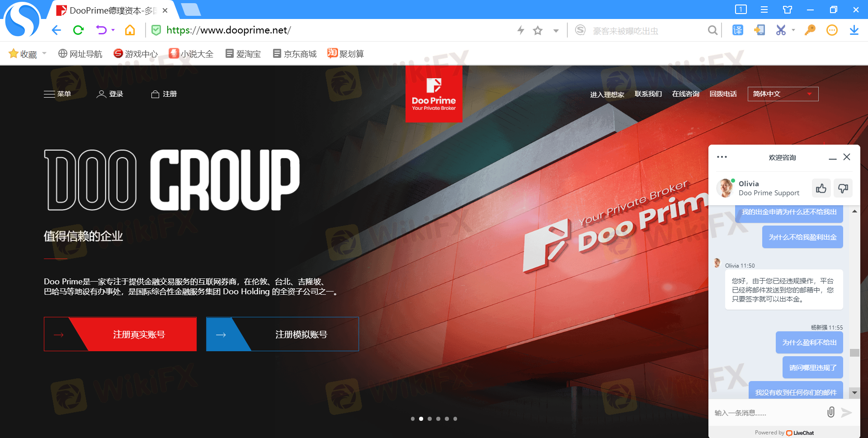
Task: Click the orange chat bubble toolbar icon
Action: coord(832,30)
